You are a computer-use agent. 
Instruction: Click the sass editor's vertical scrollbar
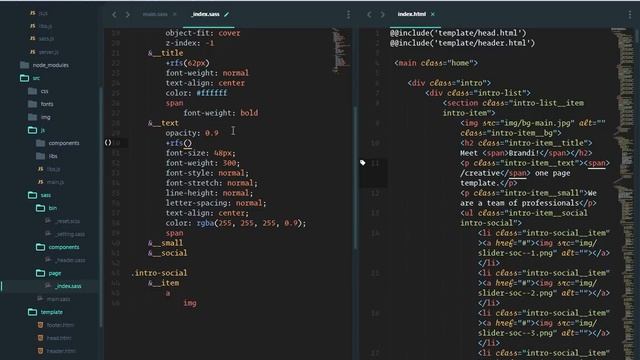(355, 178)
